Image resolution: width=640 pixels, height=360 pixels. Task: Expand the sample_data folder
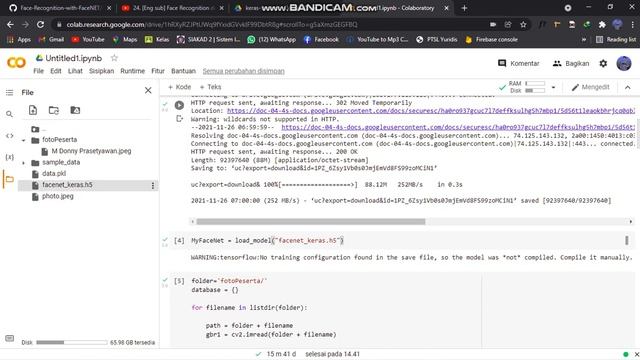click(24, 163)
